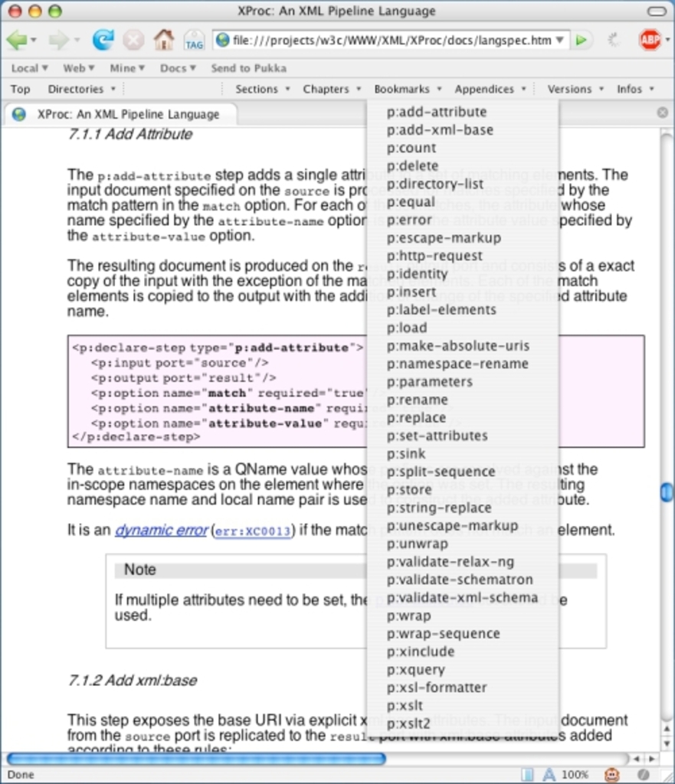Screen dimensions: 675x784
Task: Click the red ABP Adblock Plus icon
Action: [x=650, y=40]
